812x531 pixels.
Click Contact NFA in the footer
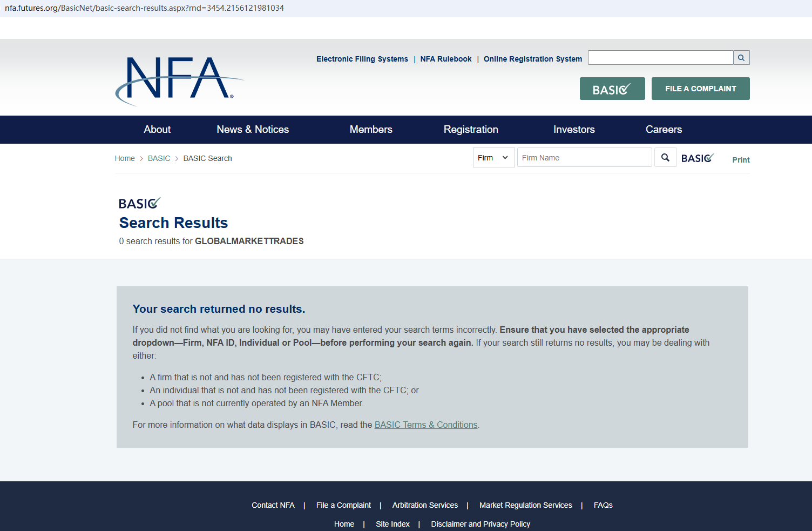click(x=273, y=506)
